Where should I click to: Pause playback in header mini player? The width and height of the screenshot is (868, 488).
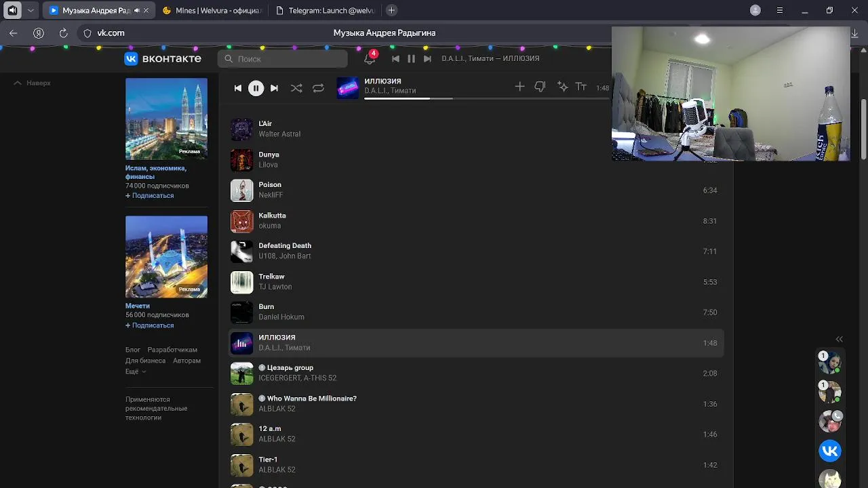[411, 59]
